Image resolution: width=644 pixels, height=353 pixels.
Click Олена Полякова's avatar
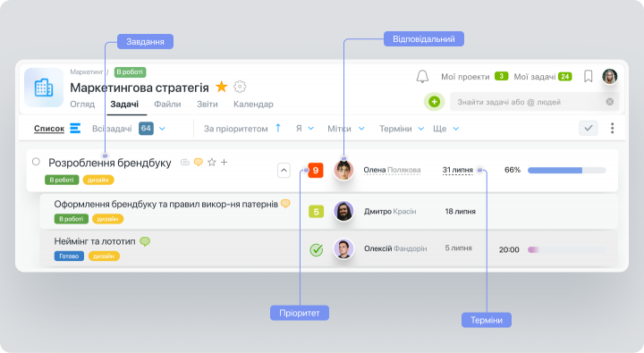coord(343,170)
